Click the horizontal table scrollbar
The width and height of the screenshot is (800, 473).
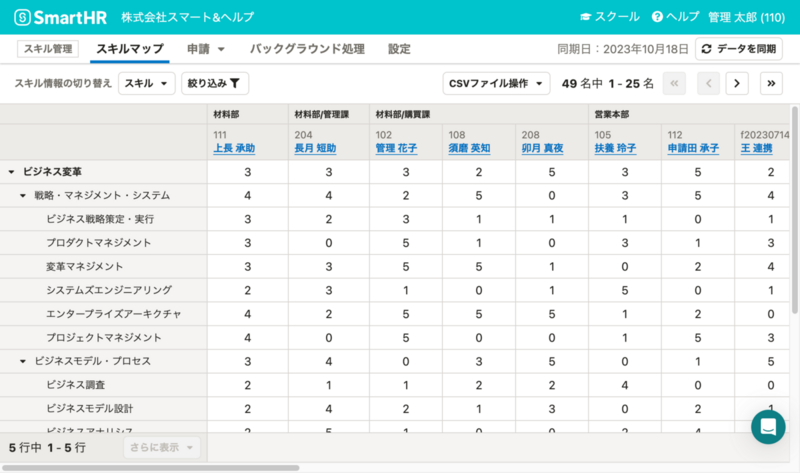pos(151,468)
